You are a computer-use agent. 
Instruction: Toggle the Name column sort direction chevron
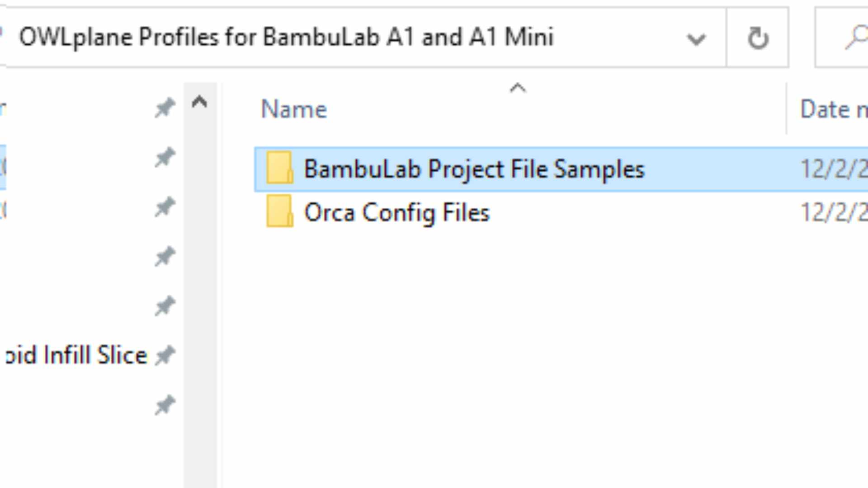click(518, 88)
